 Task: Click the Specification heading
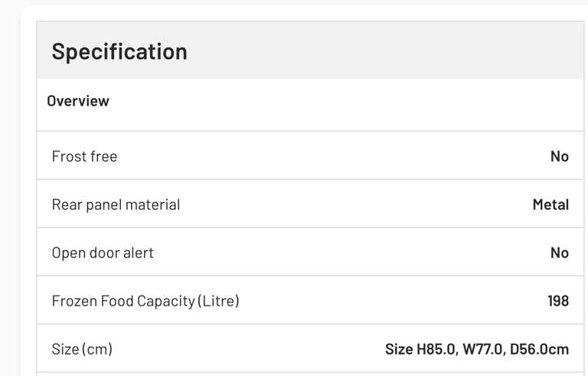119,51
